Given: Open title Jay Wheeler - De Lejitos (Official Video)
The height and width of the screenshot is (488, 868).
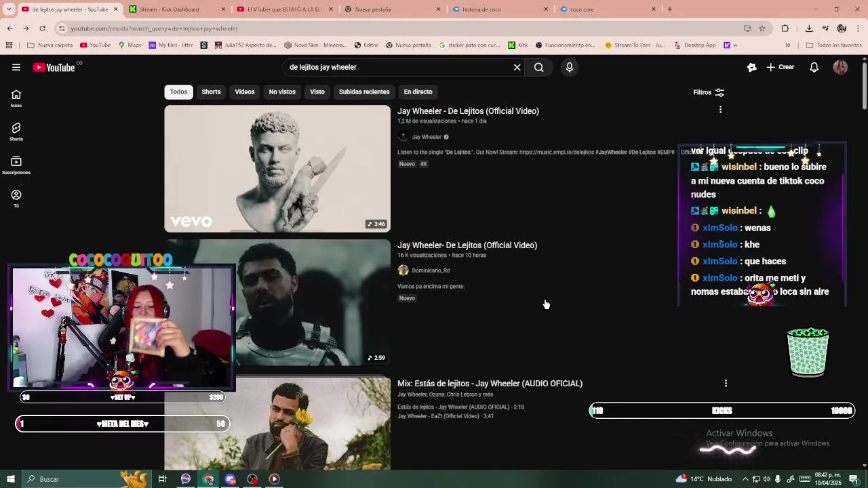Looking at the screenshot, I should [x=468, y=111].
